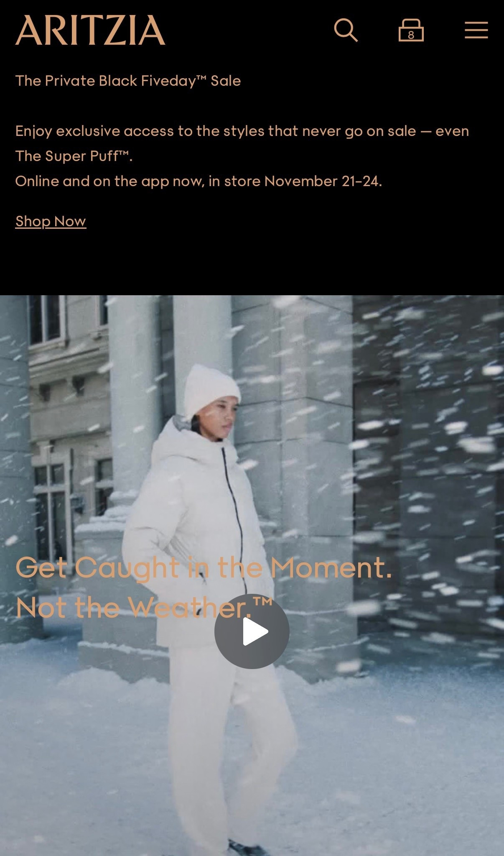This screenshot has width=504, height=856.
Task: Click the bag item count 8
Action: [x=411, y=35]
